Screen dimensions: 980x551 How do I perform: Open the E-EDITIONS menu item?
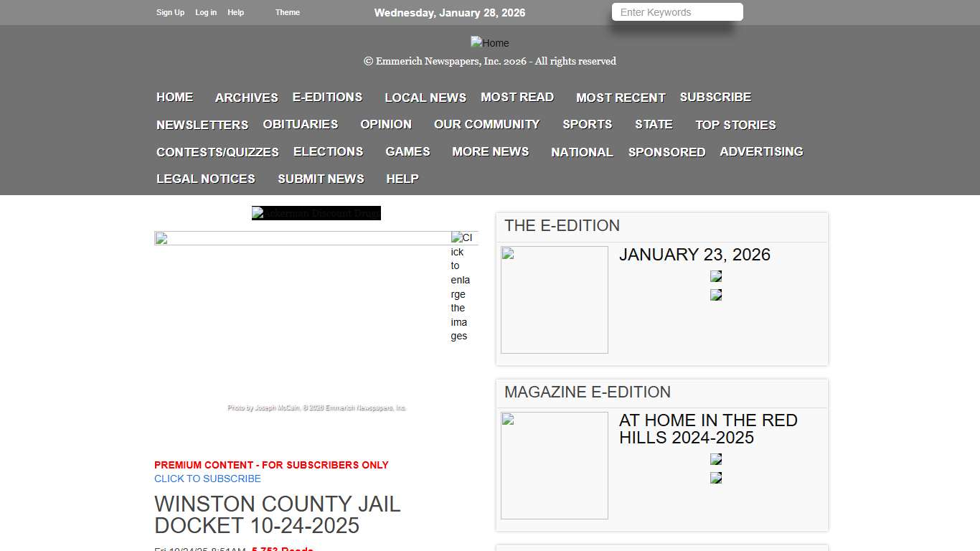(x=327, y=97)
